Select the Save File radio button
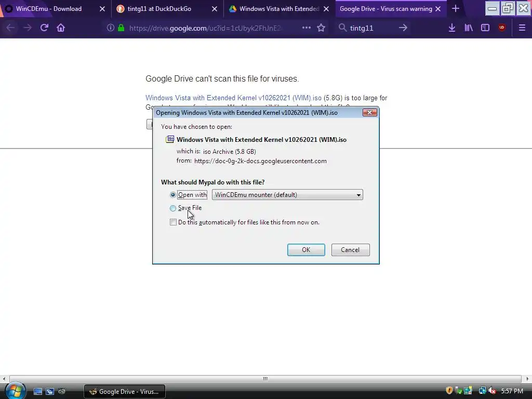 pyautogui.click(x=172, y=208)
